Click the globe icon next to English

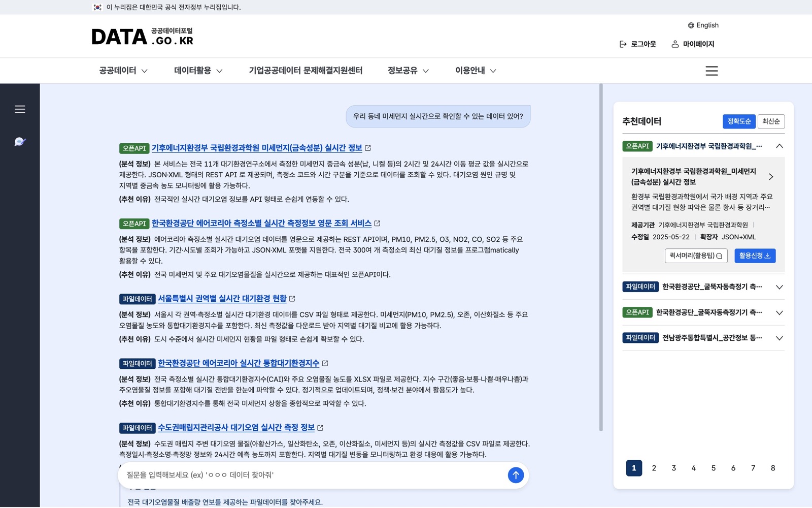[x=691, y=25]
